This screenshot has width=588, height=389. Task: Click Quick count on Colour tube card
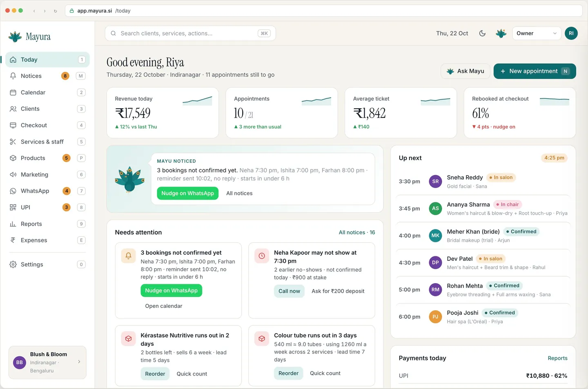(325, 373)
